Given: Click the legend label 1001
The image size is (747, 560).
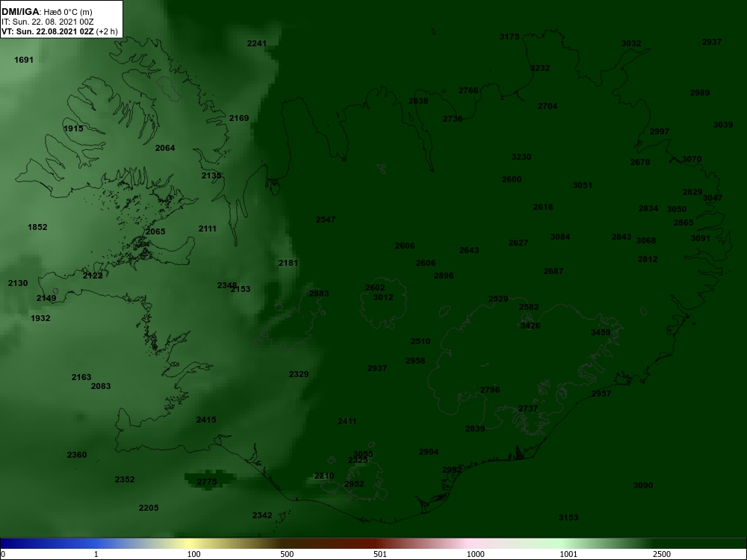Looking at the screenshot, I should point(568,554).
